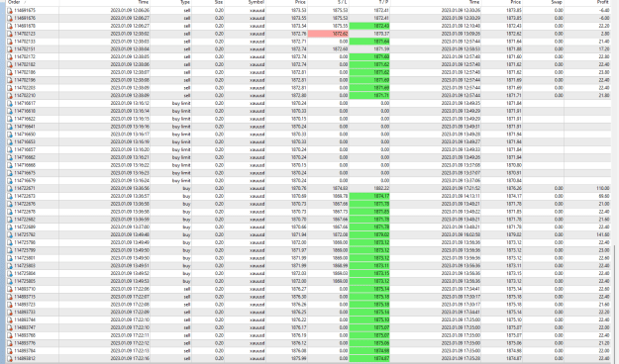Screen dimensions: 619x364
Task: Select the profit value 17.20
Action: [604, 48]
